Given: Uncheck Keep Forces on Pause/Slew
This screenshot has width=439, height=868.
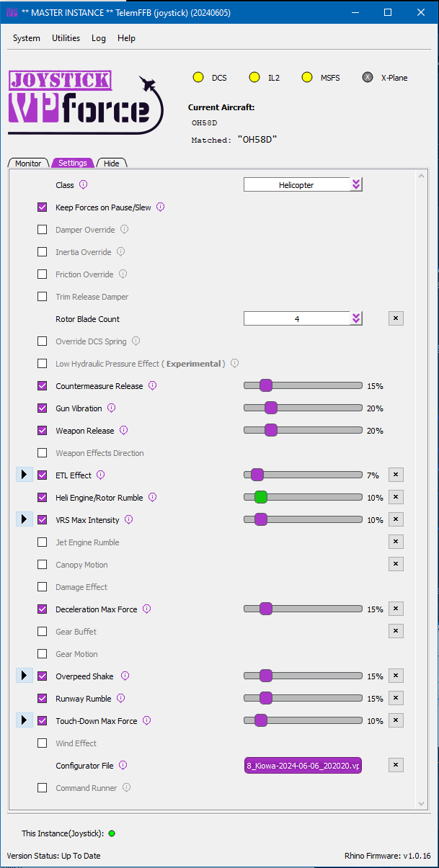Looking at the screenshot, I should (43, 207).
